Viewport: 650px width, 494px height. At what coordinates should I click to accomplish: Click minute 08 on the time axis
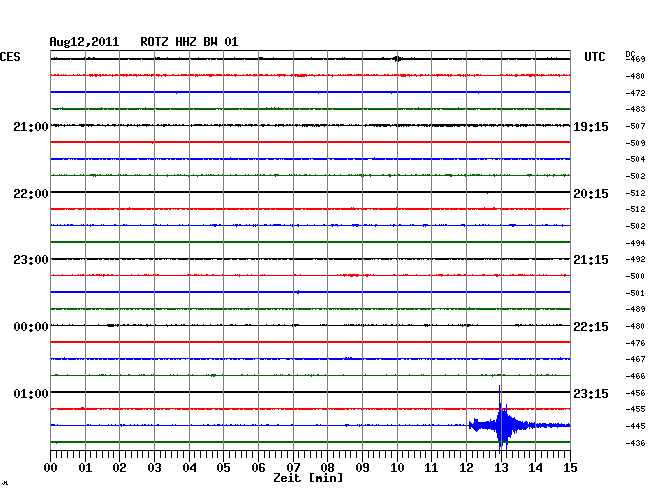[x=327, y=468]
